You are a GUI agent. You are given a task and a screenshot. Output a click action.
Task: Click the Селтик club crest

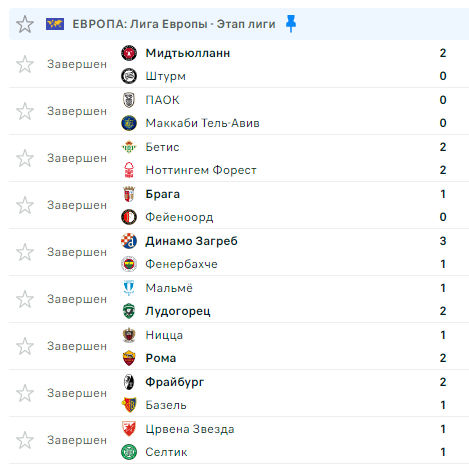click(x=129, y=452)
